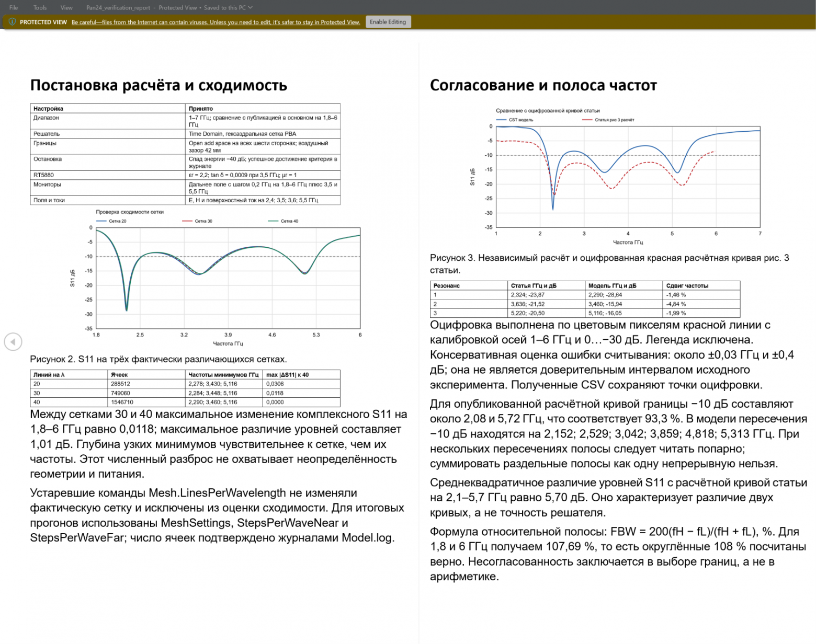Viewport: 816px width, 644px height.
Task: Click the Enable Editing button
Action: tap(388, 22)
